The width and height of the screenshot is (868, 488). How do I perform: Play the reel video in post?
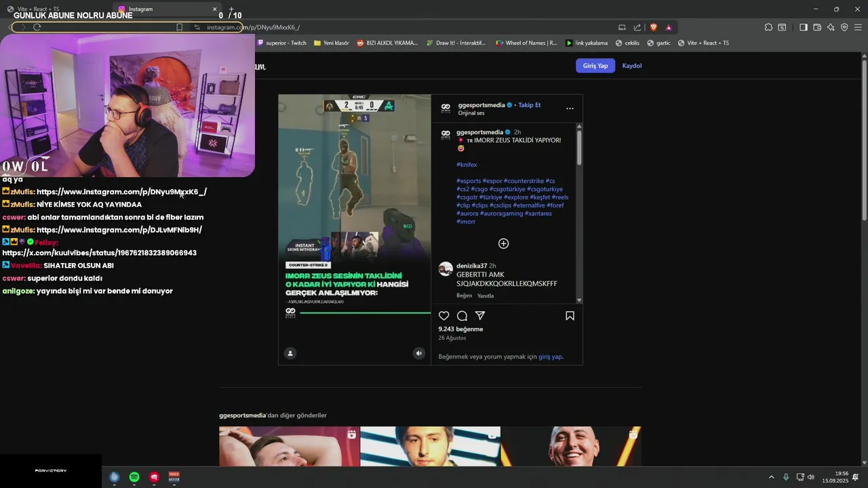tap(354, 229)
